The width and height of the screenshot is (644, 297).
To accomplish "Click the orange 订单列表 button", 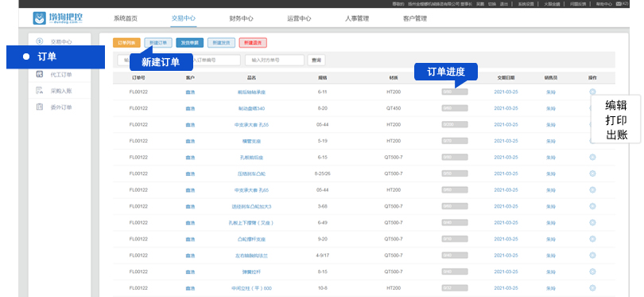I will click(127, 43).
